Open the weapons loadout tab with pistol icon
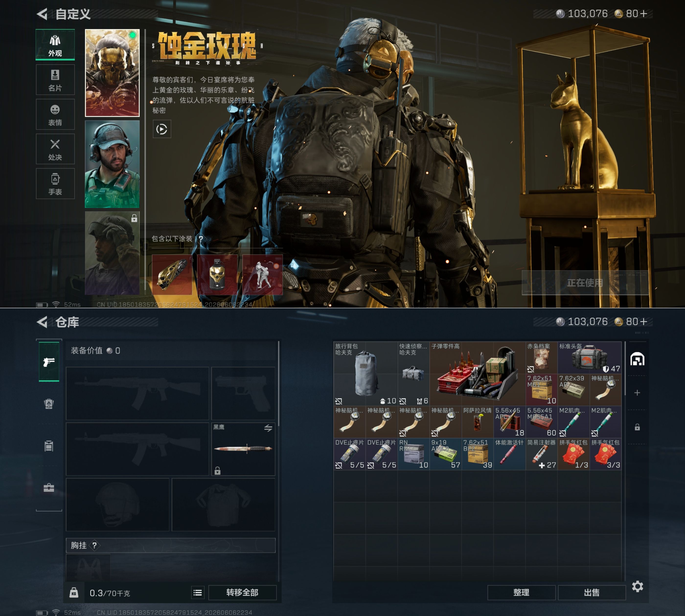 coord(49,362)
